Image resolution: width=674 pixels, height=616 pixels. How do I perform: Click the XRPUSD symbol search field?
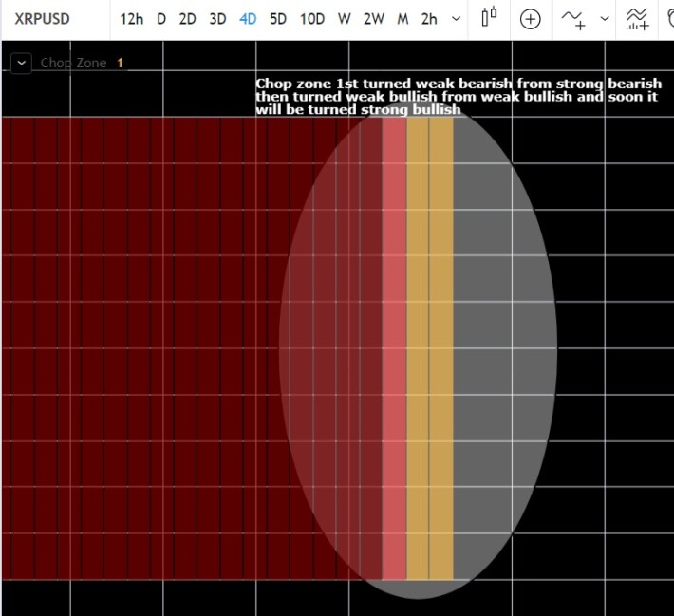(42, 19)
